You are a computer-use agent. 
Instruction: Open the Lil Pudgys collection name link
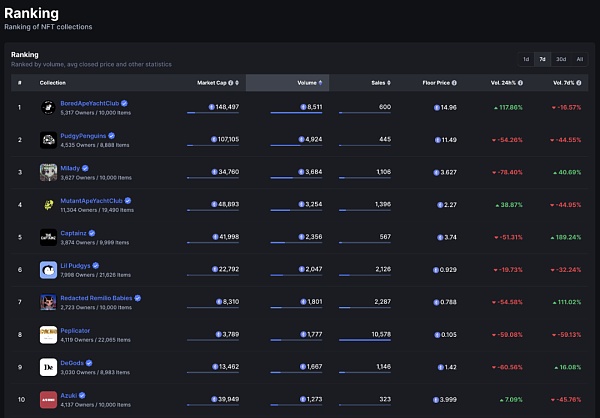coord(78,264)
